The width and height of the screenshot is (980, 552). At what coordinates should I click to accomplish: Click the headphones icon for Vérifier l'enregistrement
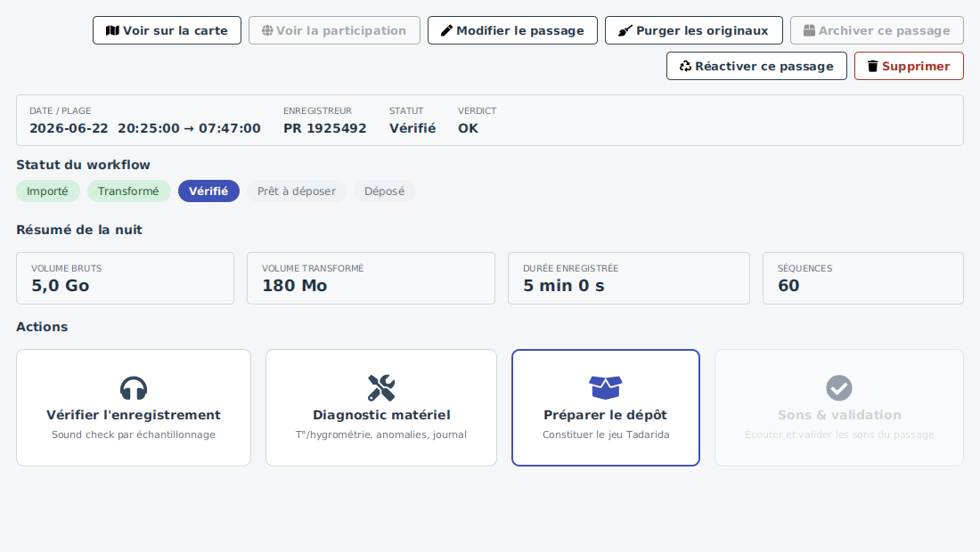tap(133, 388)
